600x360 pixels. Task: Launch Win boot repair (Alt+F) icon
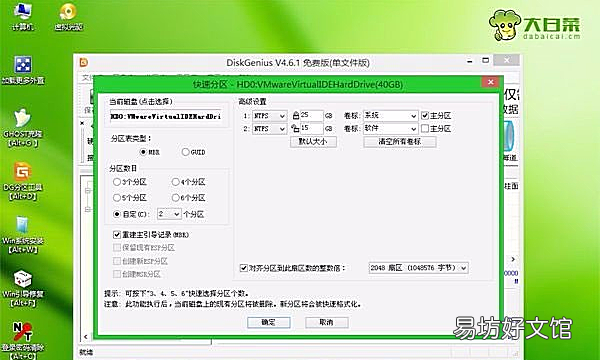[x=23, y=288]
